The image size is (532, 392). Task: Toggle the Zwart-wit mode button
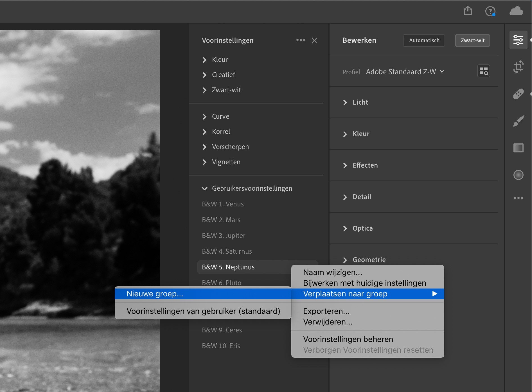click(x=472, y=40)
